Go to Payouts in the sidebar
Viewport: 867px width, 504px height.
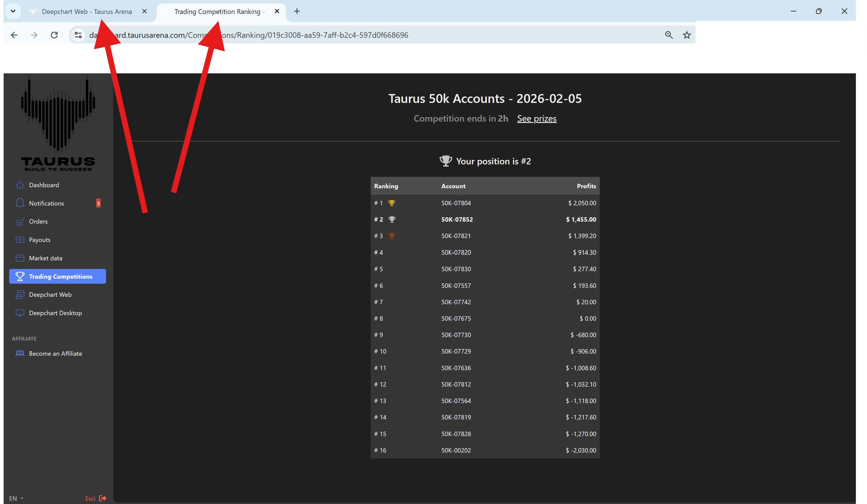40,240
